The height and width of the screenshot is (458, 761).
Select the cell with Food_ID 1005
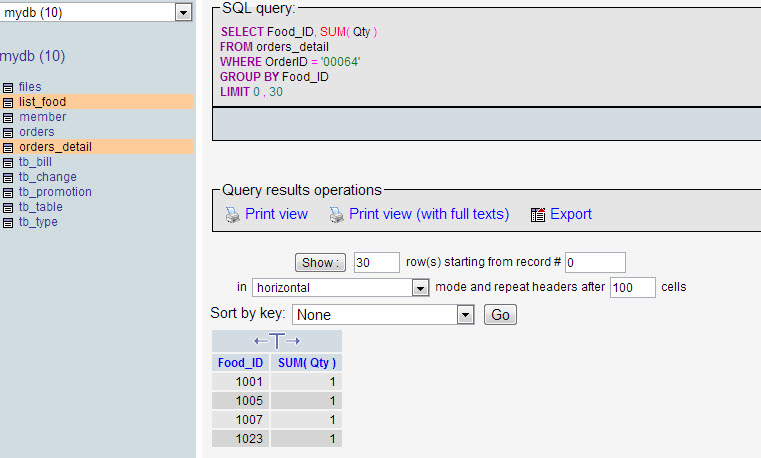click(241, 401)
